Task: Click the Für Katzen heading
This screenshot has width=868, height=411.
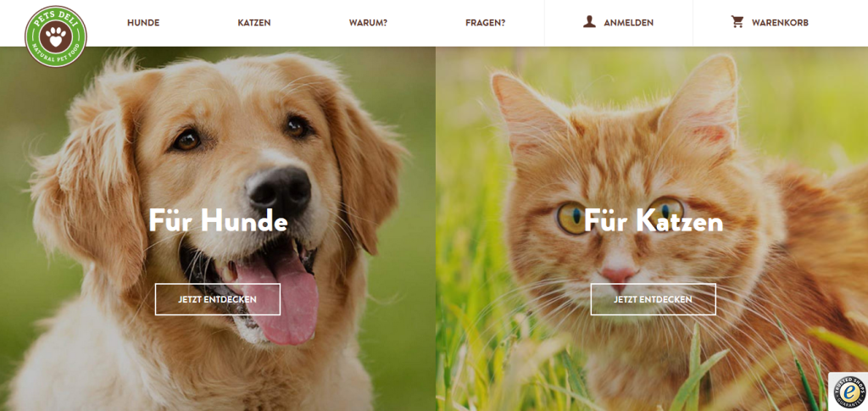Action: [x=654, y=222]
